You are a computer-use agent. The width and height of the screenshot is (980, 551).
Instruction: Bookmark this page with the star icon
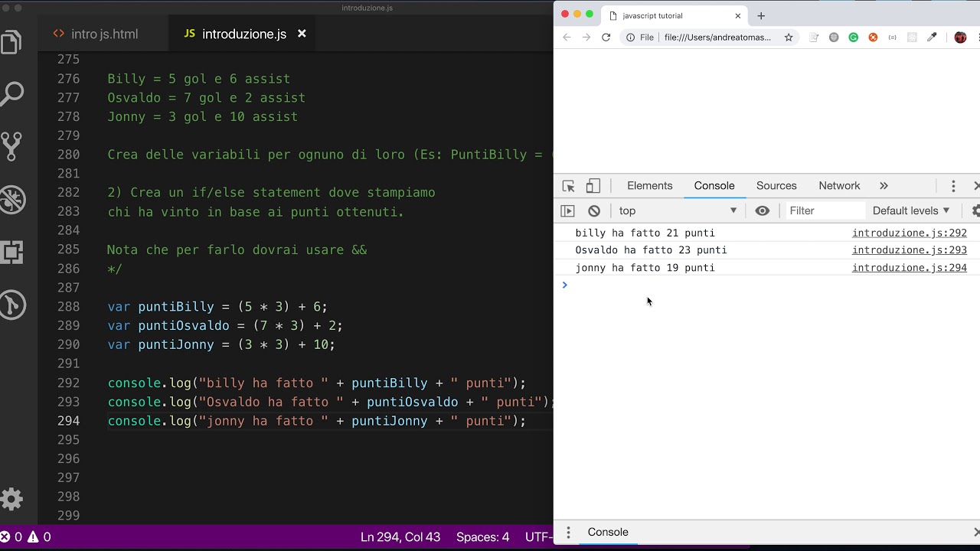click(x=789, y=37)
